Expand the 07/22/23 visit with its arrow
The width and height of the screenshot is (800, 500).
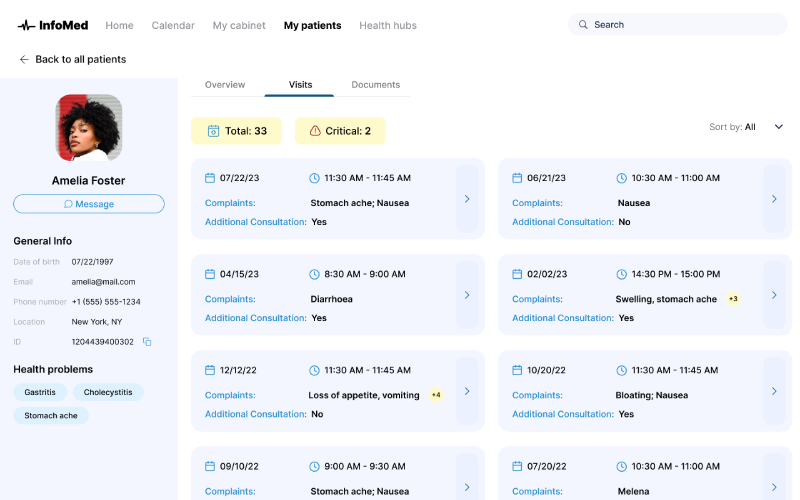click(x=467, y=199)
